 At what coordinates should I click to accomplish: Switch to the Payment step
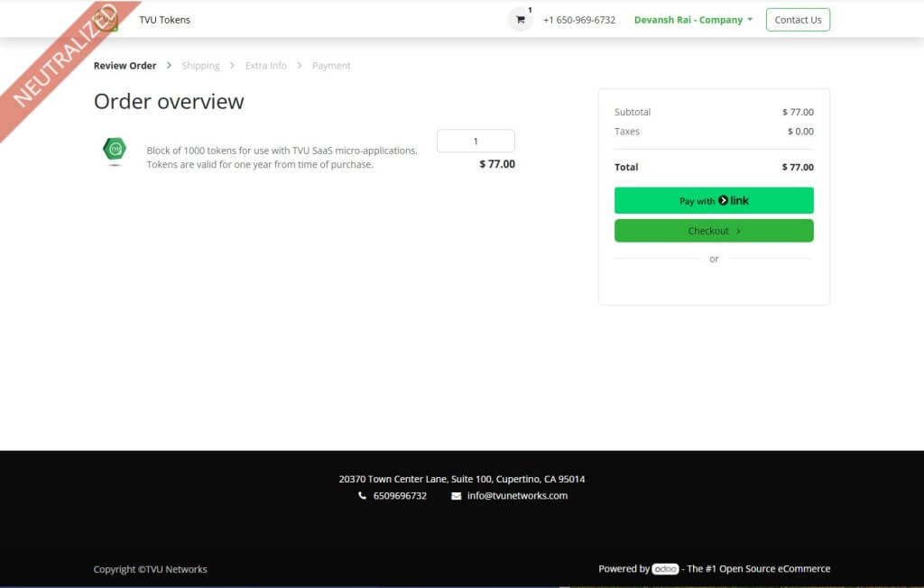click(331, 66)
